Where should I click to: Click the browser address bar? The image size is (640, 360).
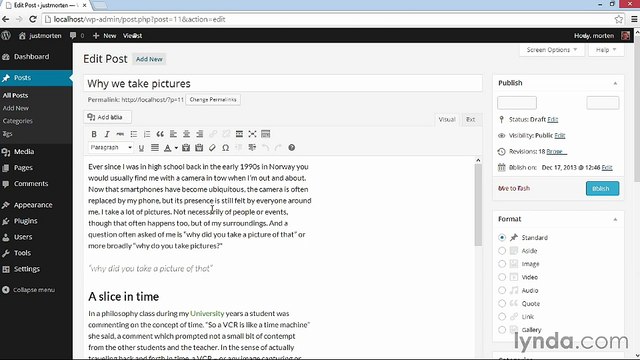point(329,19)
